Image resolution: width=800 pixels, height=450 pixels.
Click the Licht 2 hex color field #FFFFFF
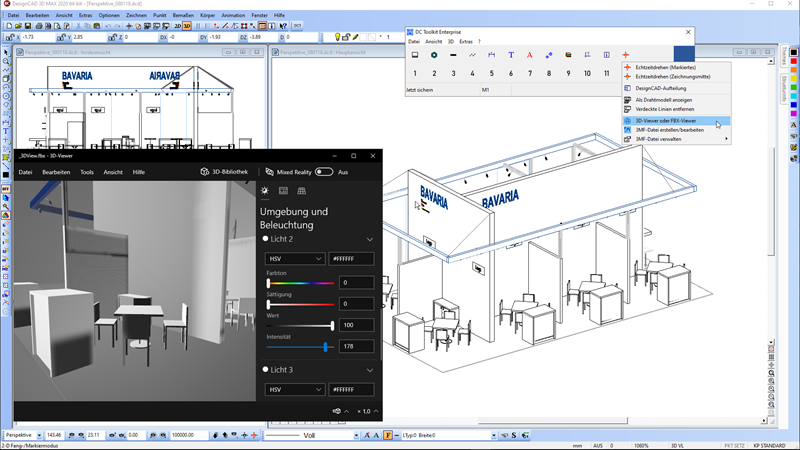[x=351, y=259]
